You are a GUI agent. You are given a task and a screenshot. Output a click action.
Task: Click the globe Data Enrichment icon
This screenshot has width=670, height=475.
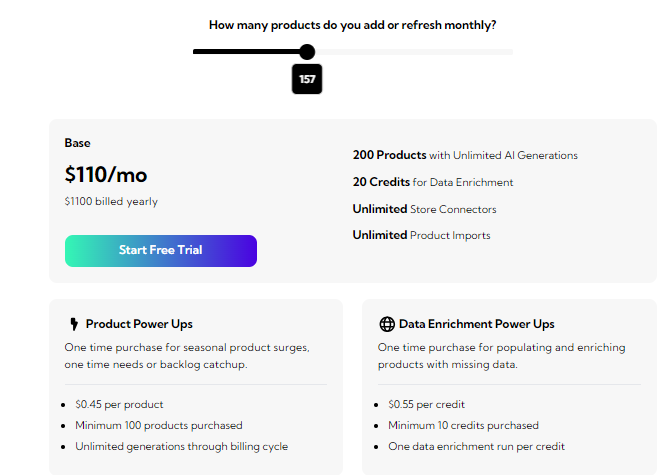pos(387,324)
